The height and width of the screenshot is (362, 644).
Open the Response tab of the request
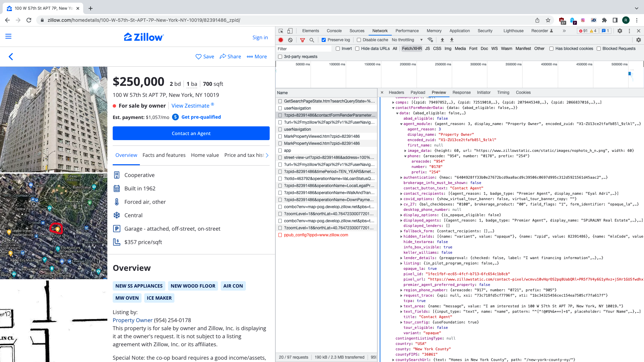click(x=461, y=93)
